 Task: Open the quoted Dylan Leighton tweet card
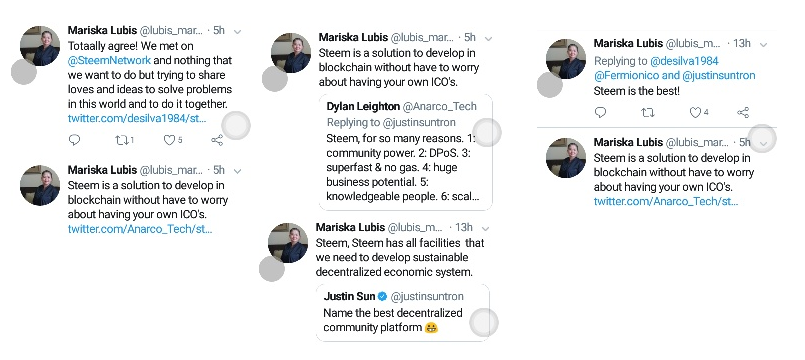405,151
